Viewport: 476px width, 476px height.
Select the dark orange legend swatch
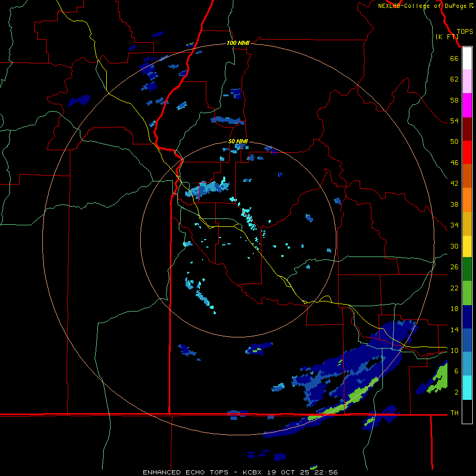click(x=467, y=176)
